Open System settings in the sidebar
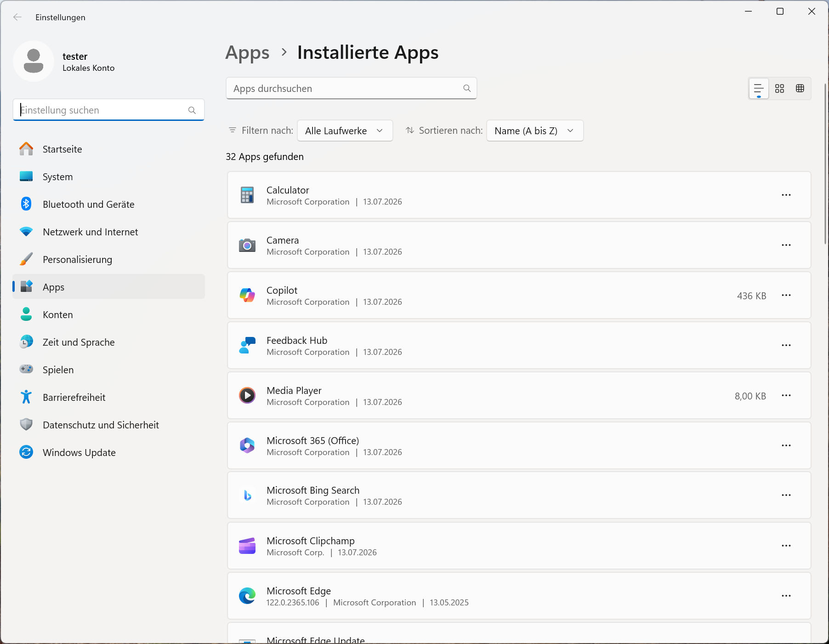The height and width of the screenshot is (644, 829). pos(109,177)
